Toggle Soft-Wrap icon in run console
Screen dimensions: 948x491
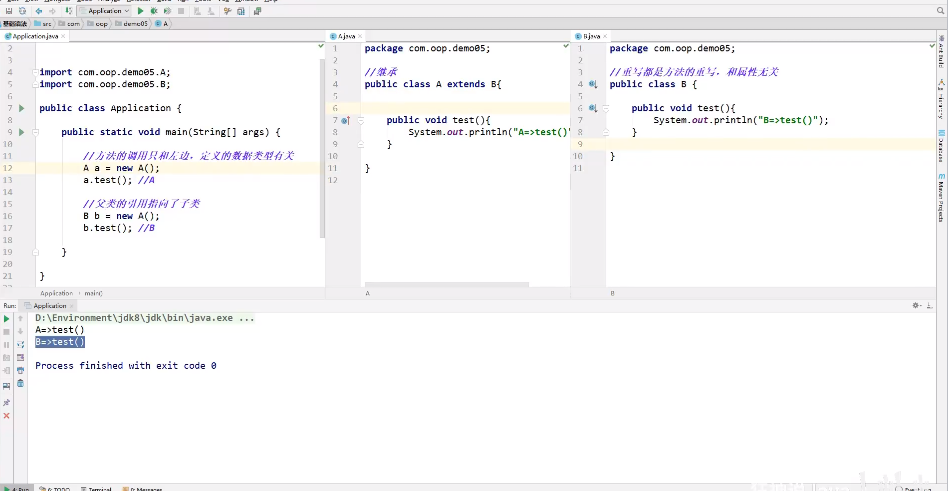(21, 345)
